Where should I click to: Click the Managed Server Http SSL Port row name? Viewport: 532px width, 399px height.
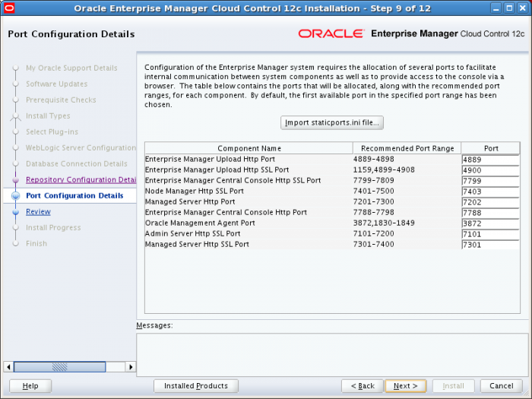click(197, 244)
